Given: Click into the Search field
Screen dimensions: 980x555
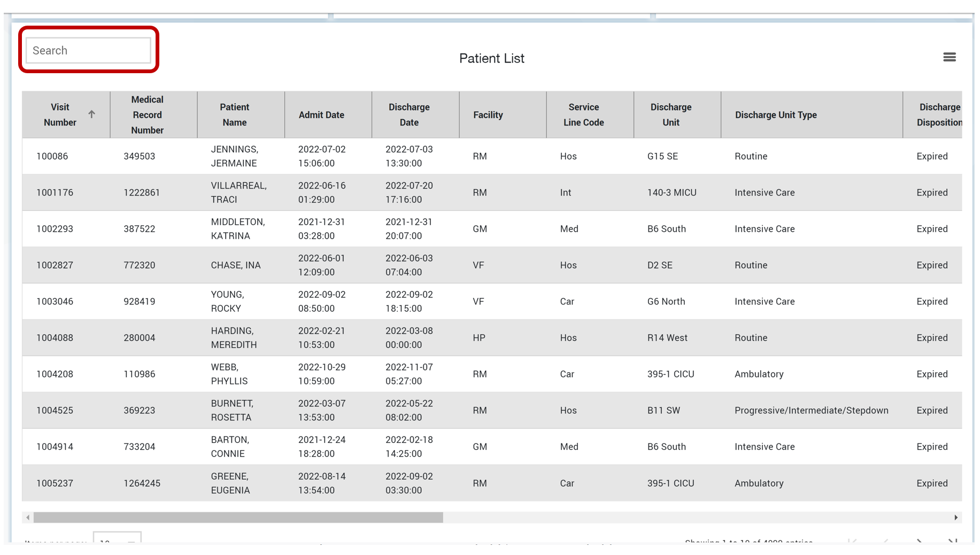Looking at the screenshot, I should (88, 50).
